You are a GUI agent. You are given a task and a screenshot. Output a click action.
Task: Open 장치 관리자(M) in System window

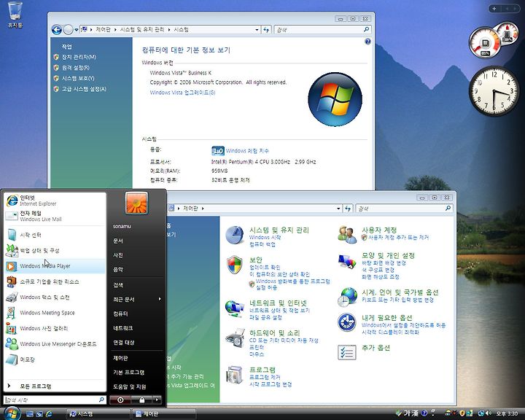pyautogui.click(x=79, y=57)
